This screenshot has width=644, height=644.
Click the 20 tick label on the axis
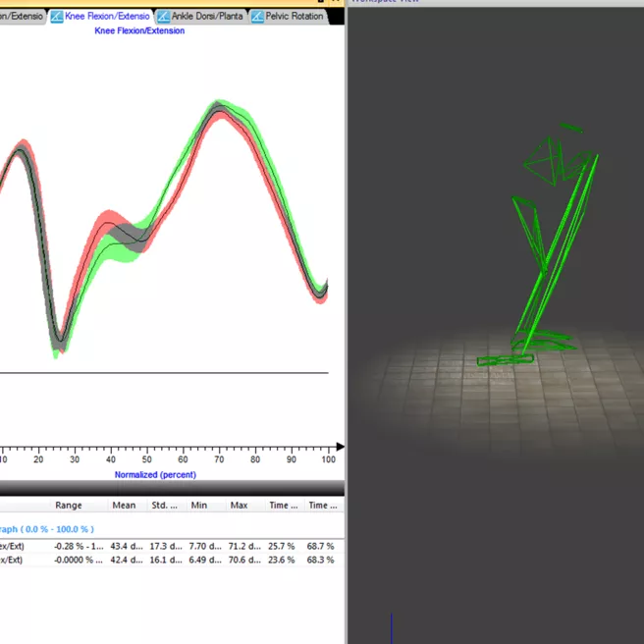pyautogui.click(x=38, y=459)
